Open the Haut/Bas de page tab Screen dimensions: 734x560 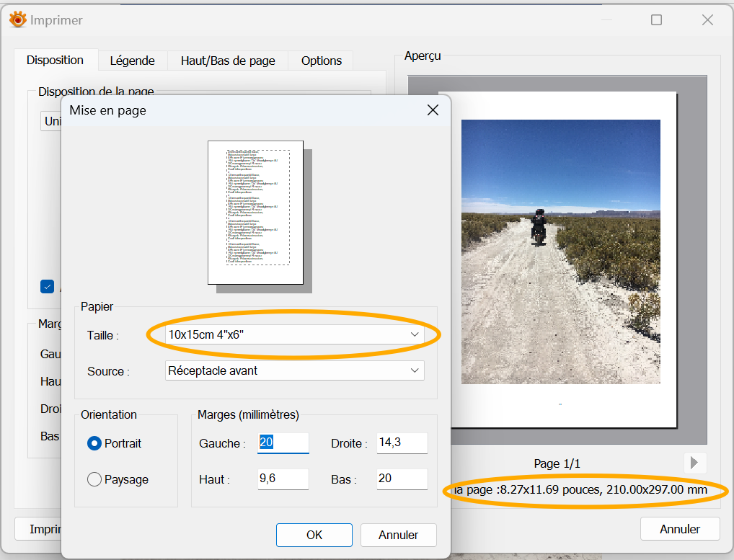pos(228,61)
